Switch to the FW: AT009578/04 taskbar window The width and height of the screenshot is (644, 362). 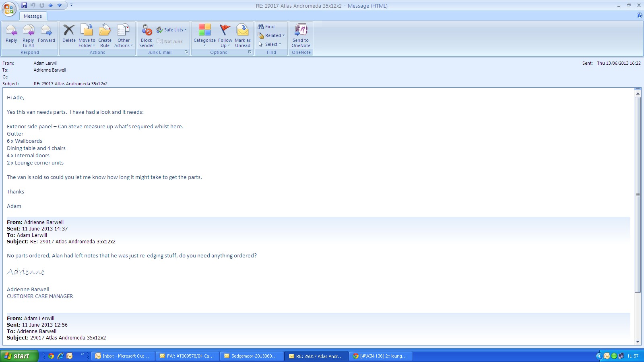(x=188, y=356)
